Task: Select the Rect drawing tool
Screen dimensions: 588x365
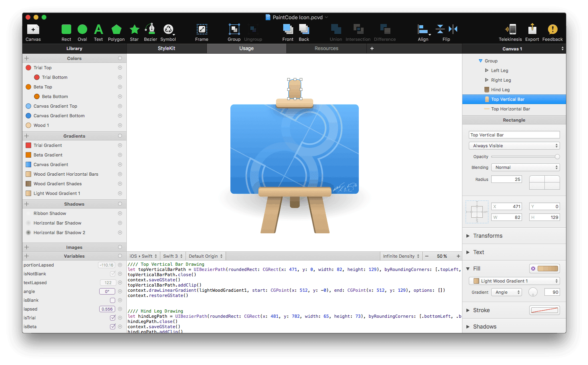Action: pos(66,30)
